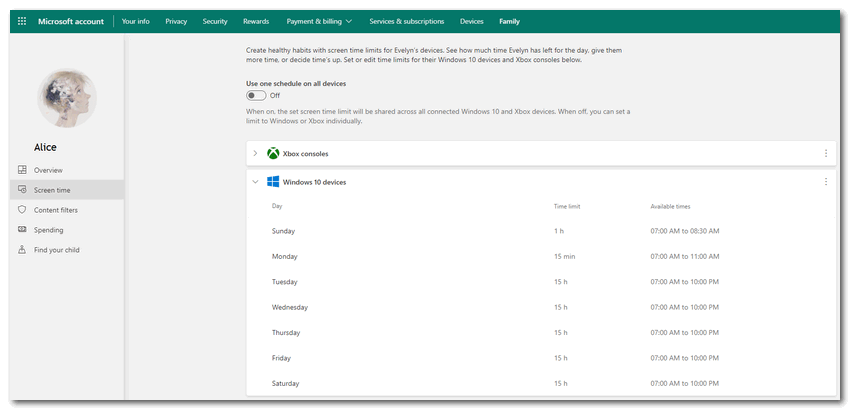
Task: Click Alice's profile picture
Action: (67, 98)
